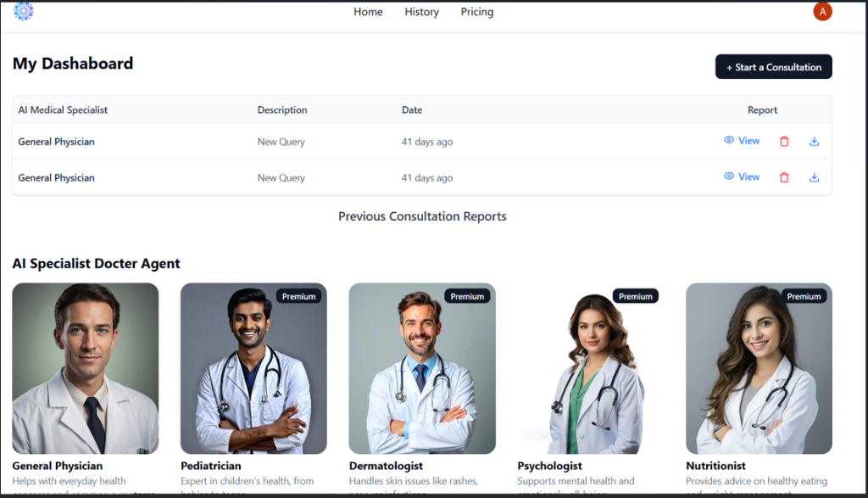
Task: Click the Premium badge on Nutritionist card
Action: pyautogui.click(x=804, y=296)
